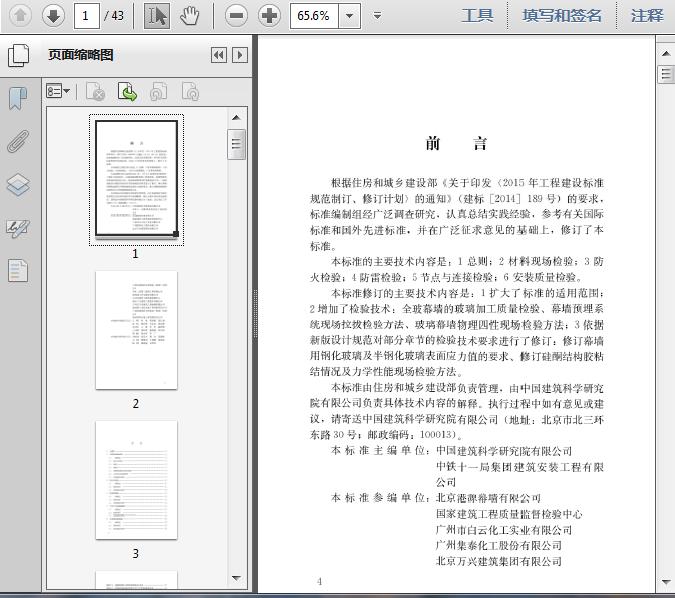Expand the thumbnail options menu dropdown
Viewport: 675px width, 598px height.
[x=58, y=92]
